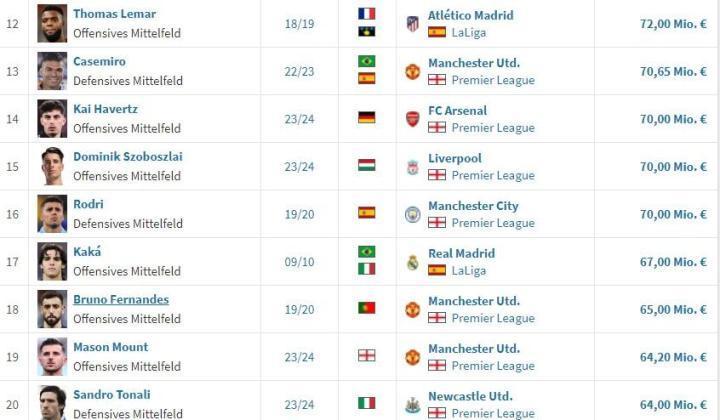Image resolution: width=720 pixels, height=420 pixels.
Task: Open Kaká's player portrait
Action: click(52, 262)
